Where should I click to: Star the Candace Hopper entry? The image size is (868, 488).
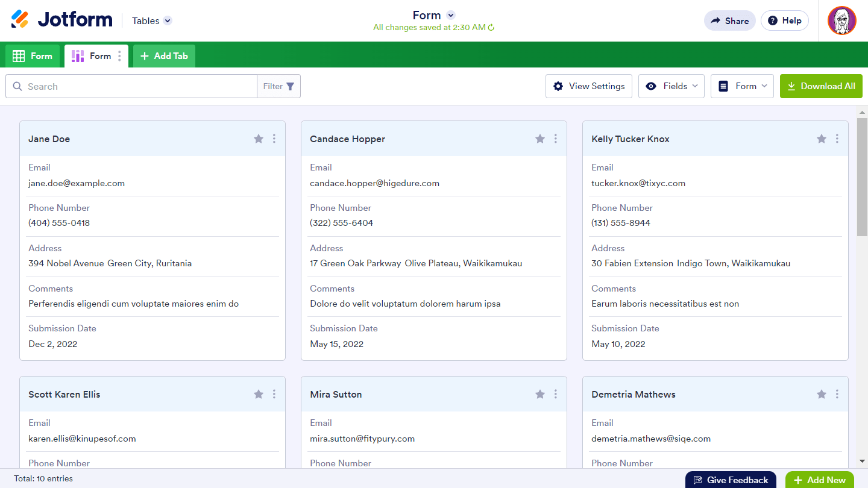[x=540, y=139]
